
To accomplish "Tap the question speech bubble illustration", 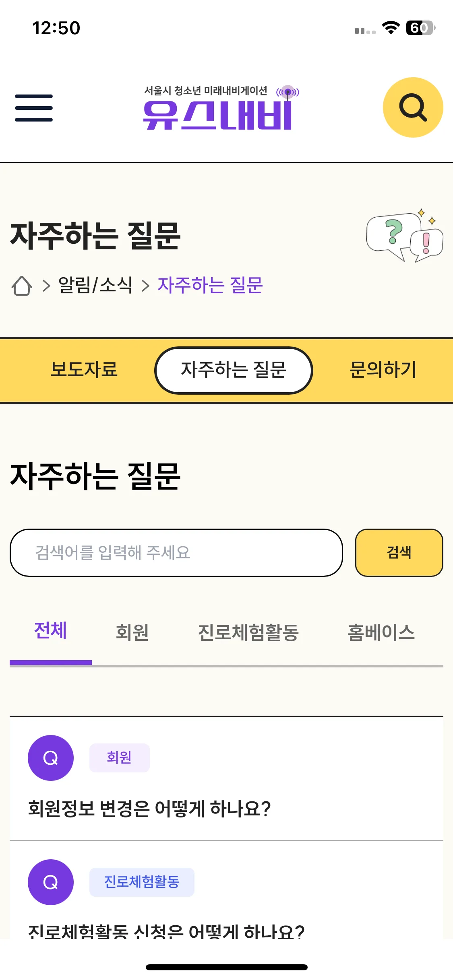I will (404, 236).
